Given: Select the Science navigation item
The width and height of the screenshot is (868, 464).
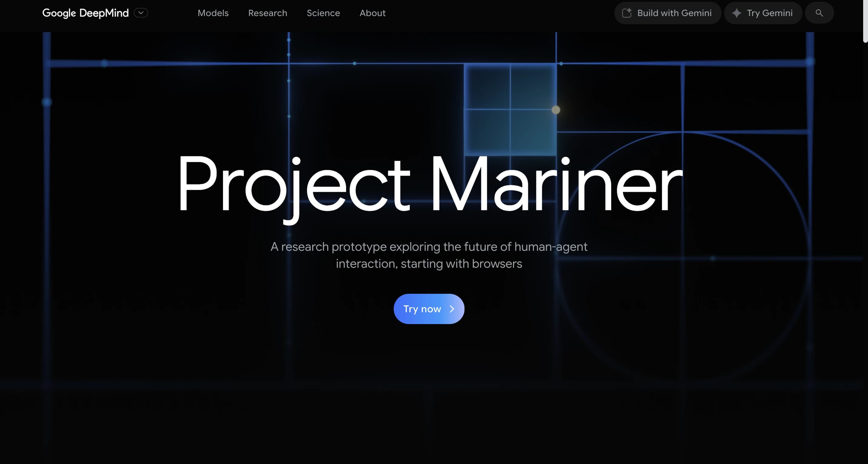Looking at the screenshot, I should pyautogui.click(x=323, y=13).
